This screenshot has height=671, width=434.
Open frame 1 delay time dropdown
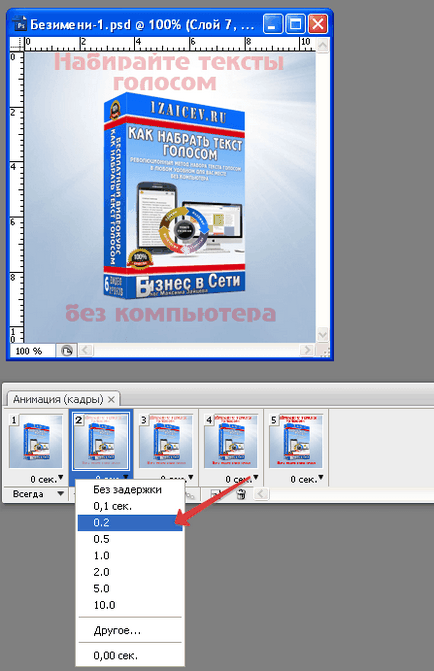coord(47,478)
